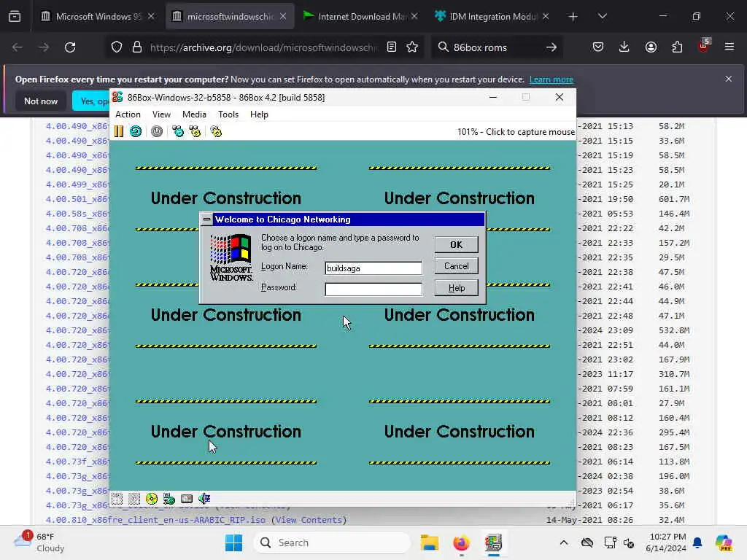This screenshot has height=560, width=747.
Task: Click Copilot icon in taskbar corner
Action: tap(724, 542)
